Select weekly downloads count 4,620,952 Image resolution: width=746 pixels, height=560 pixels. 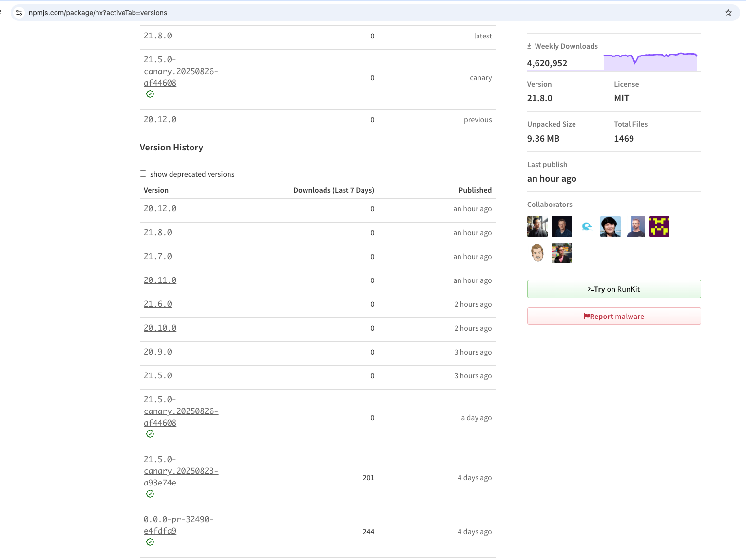point(547,63)
